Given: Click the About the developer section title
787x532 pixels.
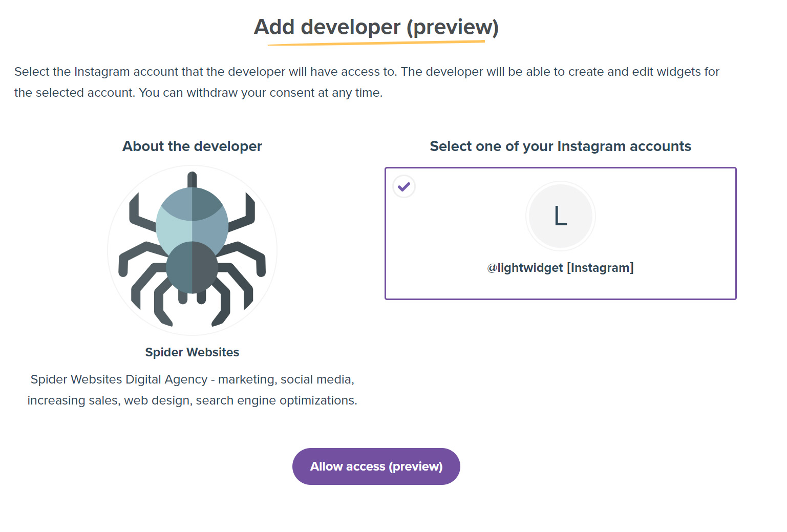Looking at the screenshot, I should (192, 146).
